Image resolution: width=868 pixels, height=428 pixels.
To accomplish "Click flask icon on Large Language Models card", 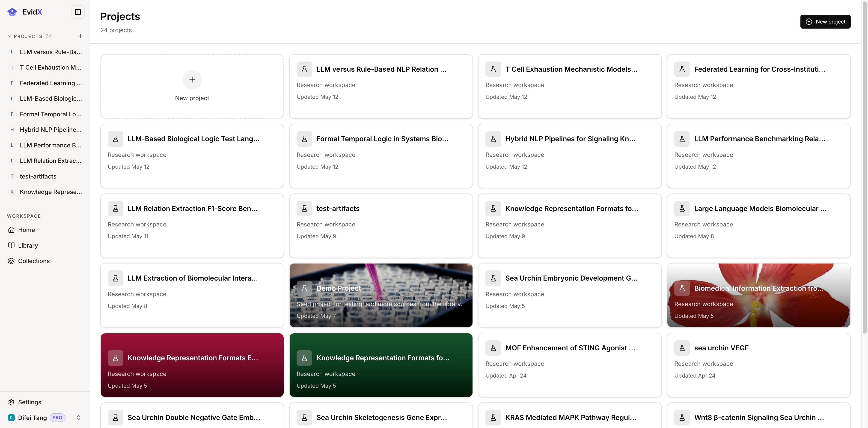I will (682, 209).
